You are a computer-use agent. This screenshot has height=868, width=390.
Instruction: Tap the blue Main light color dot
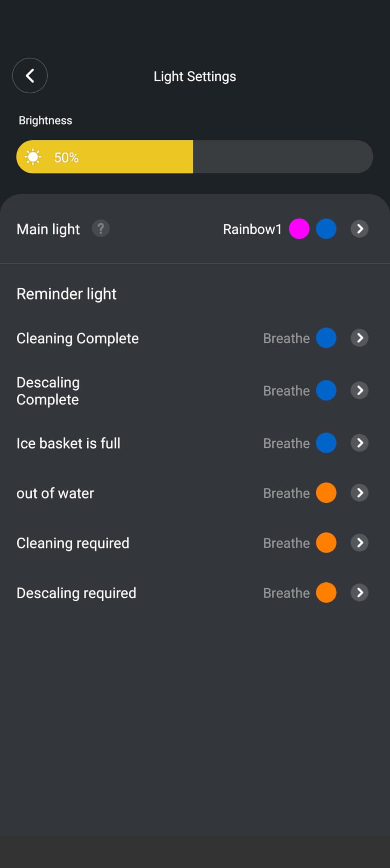[x=326, y=229]
